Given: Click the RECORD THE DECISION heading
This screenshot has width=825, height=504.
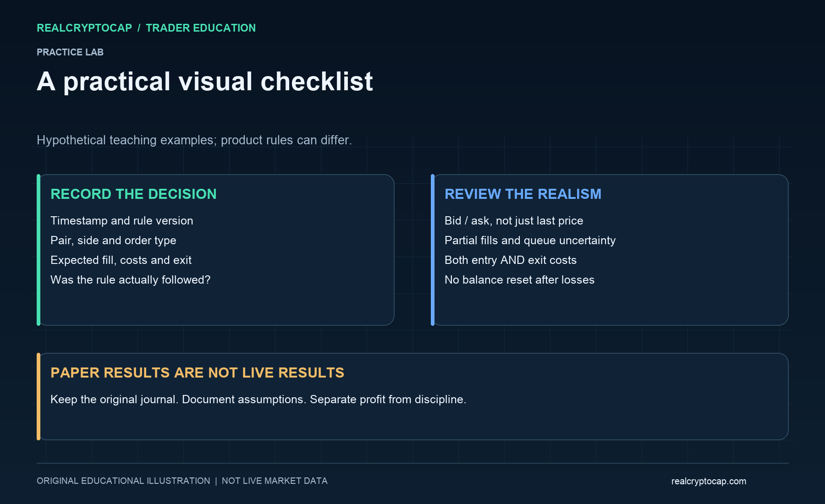Looking at the screenshot, I should pos(133,194).
